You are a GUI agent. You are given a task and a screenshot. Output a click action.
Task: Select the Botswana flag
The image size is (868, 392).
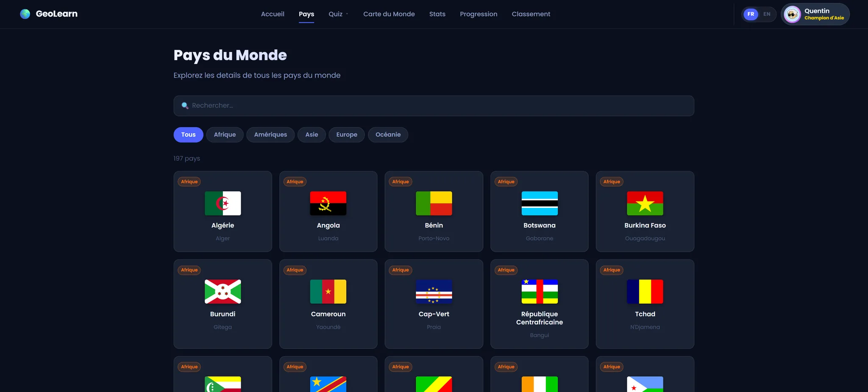(x=540, y=203)
